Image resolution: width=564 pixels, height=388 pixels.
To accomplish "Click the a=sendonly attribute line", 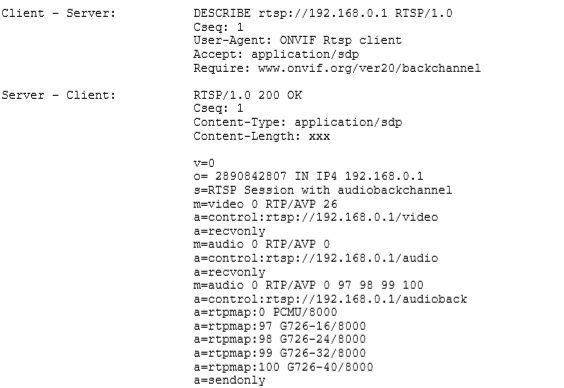I will coord(229,380).
